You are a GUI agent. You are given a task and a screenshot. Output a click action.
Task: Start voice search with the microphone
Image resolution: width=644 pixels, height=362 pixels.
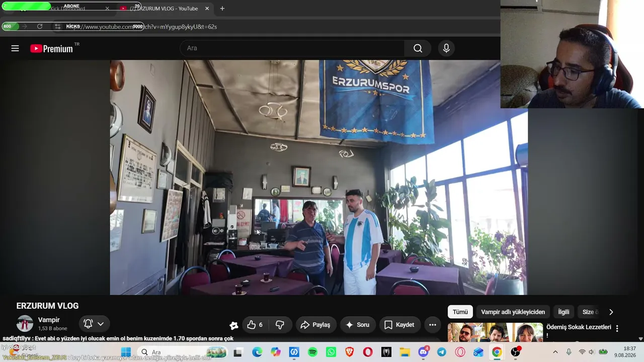pos(446,48)
